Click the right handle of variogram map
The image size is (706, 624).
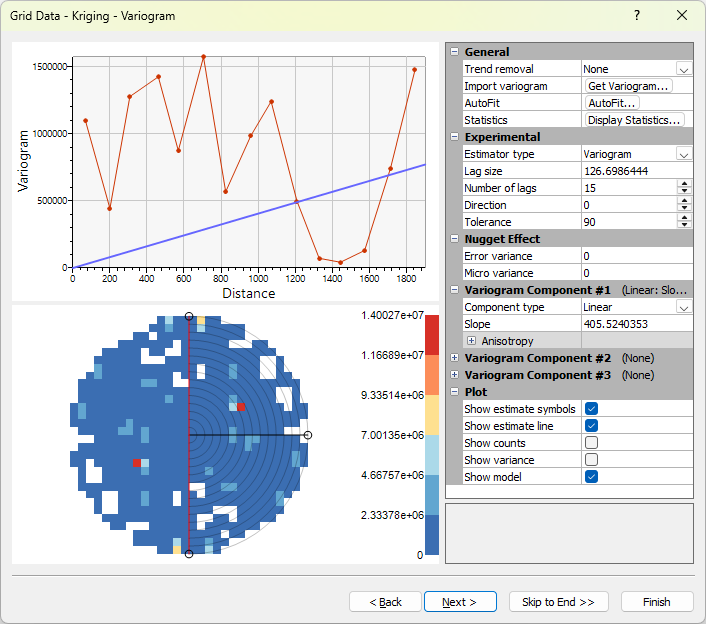click(x=308, y=435)
